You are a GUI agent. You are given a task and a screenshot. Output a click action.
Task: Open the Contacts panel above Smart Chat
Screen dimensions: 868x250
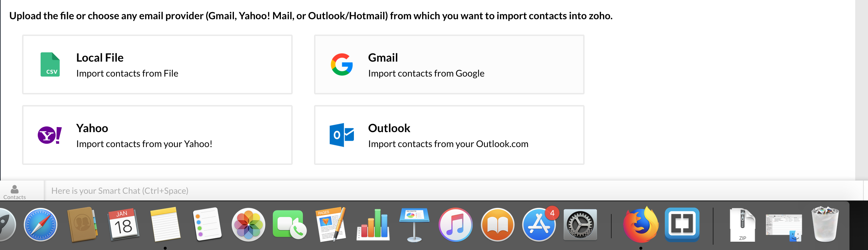coord(14,191)
